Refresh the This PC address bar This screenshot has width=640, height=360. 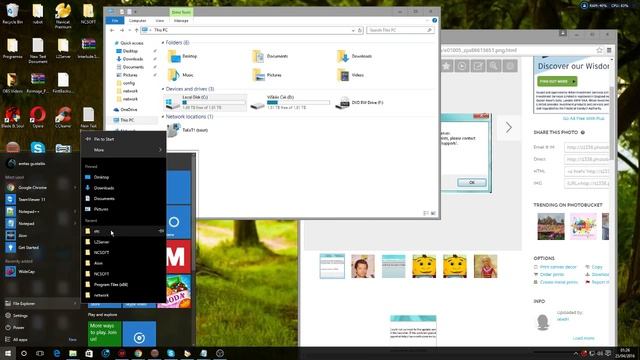click(360, 30)
